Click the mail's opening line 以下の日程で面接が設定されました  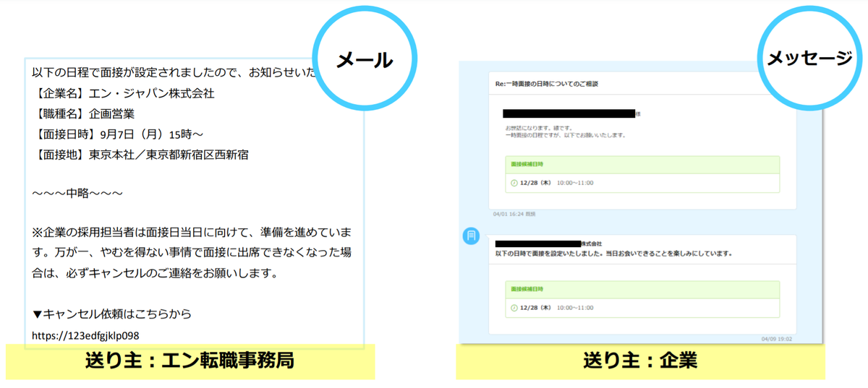pos(174,73)
